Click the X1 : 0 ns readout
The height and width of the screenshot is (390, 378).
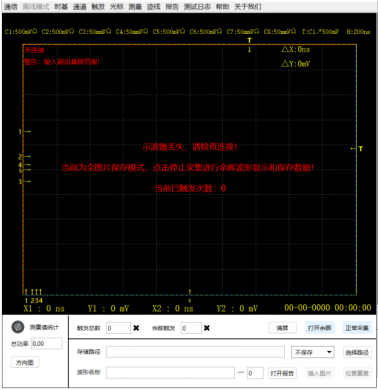[x=44, y=308]
